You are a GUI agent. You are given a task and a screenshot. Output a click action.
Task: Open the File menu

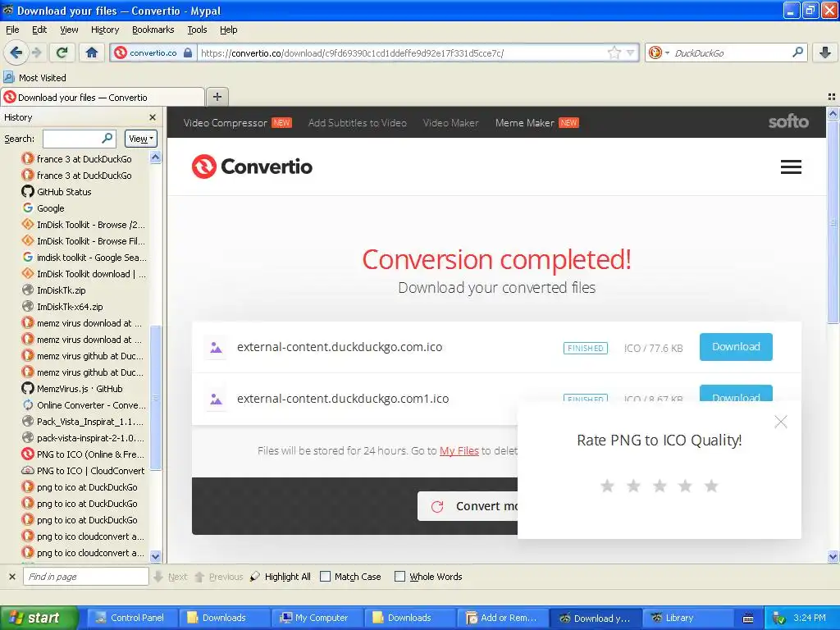click(12, 30)
